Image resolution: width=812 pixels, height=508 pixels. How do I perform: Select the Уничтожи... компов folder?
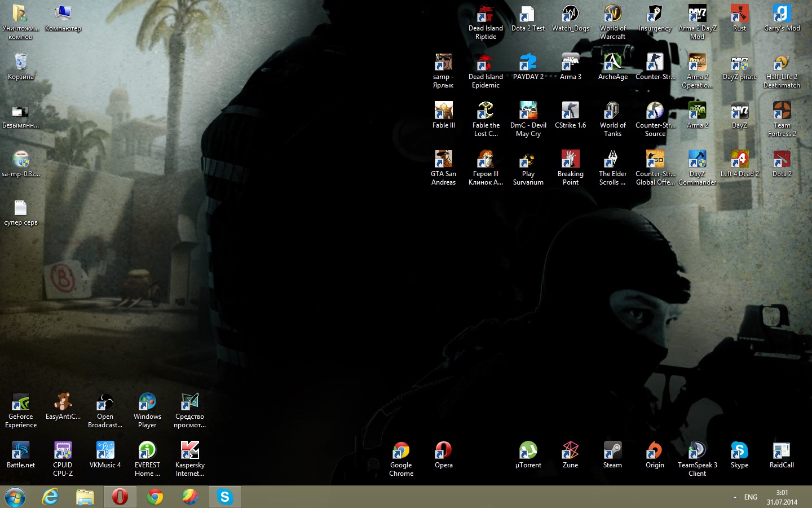click(x=20, y=23)
